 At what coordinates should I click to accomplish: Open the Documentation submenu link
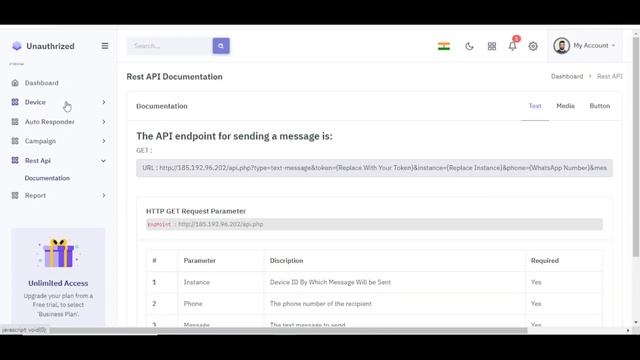coord(47,178)
